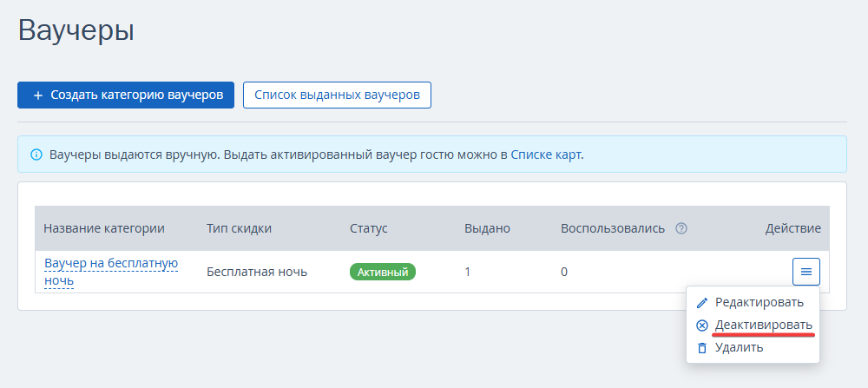The image size is (868, 388).
Task: Click the pencil icon next to Редактировать
Action: coord(702,303)
